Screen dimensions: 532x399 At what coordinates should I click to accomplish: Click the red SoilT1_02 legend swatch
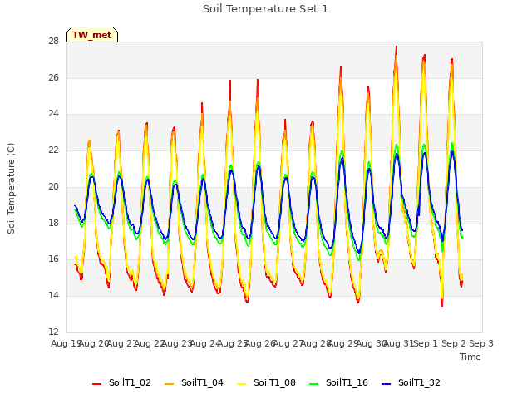coord(96,384)
